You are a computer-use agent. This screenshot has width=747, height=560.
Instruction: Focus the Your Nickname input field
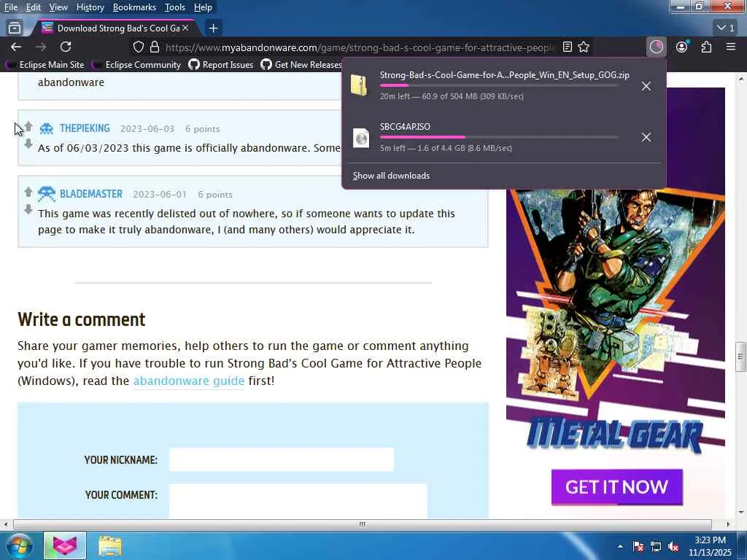coord(282,459)
